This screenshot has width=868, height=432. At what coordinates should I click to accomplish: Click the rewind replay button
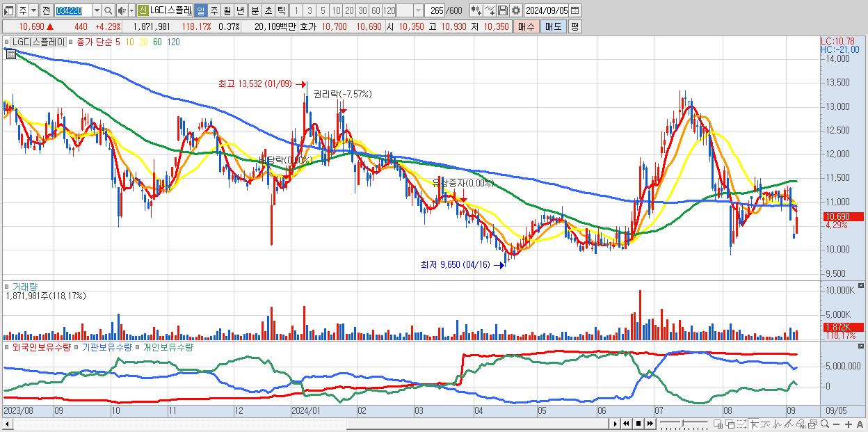[x=626, y=424]
